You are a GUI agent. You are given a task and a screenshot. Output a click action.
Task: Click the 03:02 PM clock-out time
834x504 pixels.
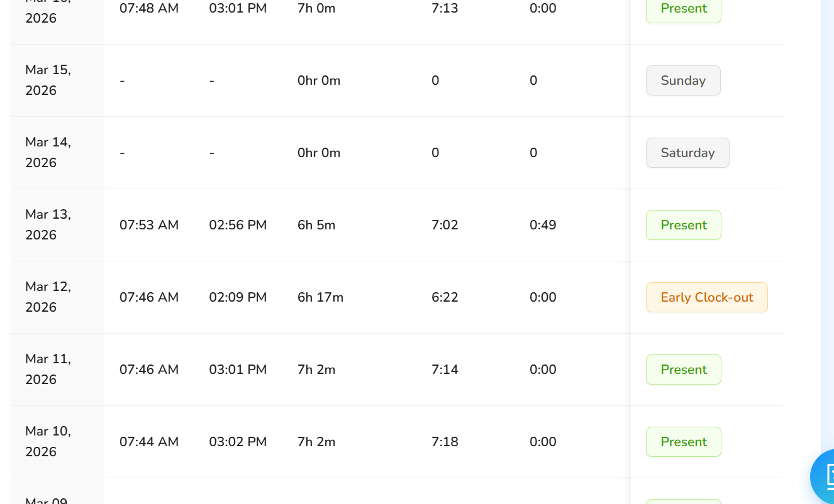point(238,442)
